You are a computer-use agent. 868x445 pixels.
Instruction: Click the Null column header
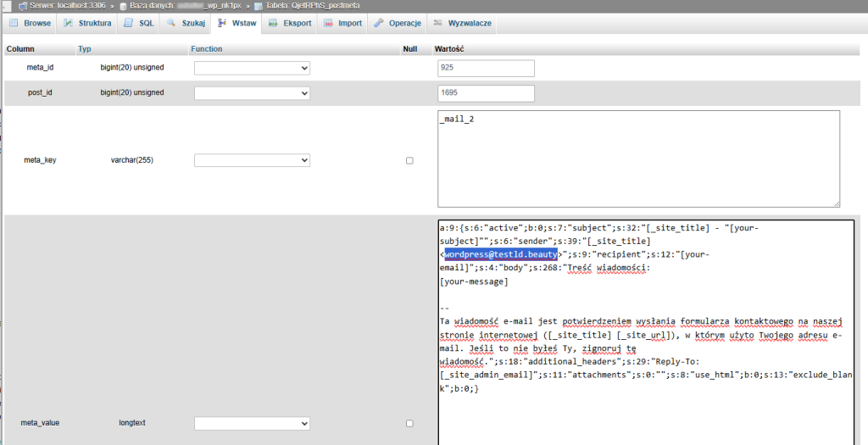coord(409,48)
